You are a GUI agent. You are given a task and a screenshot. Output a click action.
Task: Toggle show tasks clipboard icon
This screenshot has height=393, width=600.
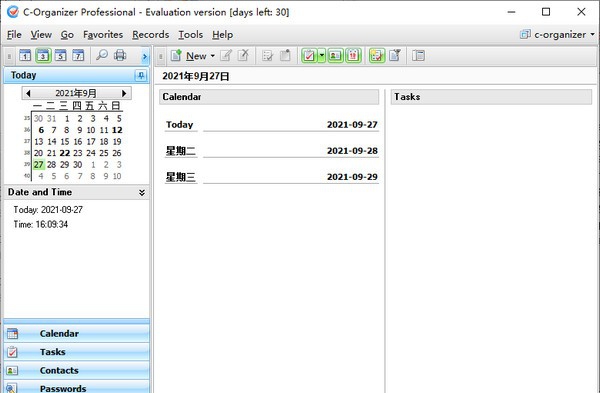(309, 56)
